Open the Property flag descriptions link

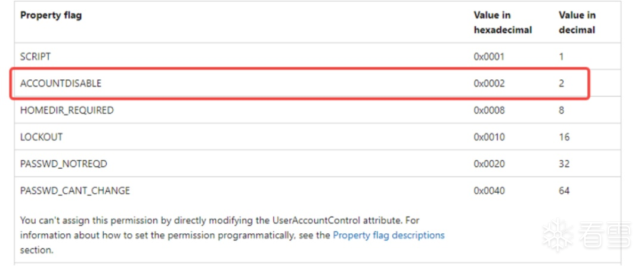pos(389,235)
